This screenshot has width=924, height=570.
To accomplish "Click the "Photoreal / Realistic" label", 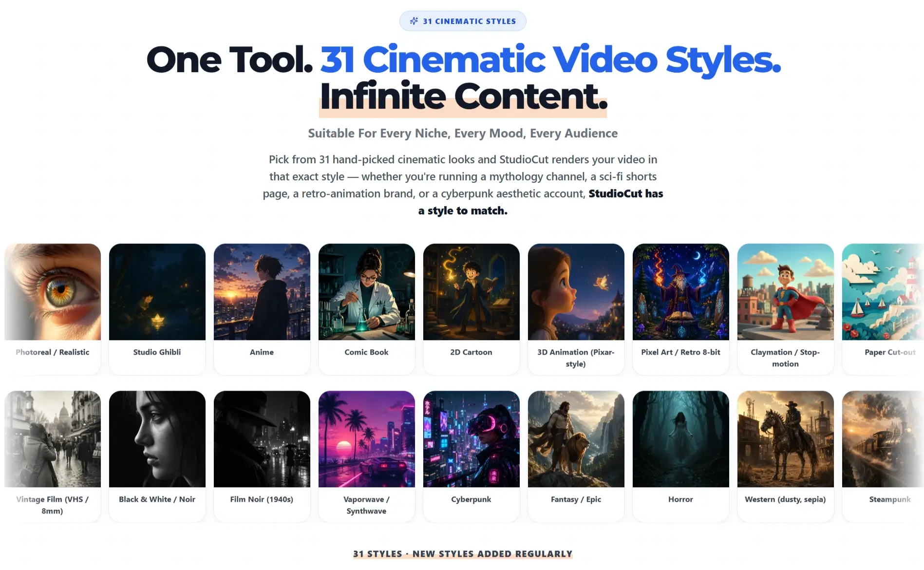I will point(53,352).
